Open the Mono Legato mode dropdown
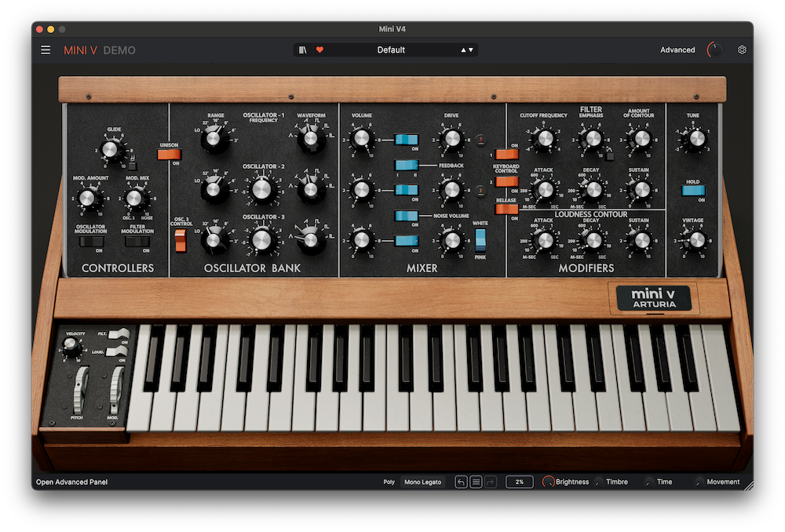This screenshot has height=532, width=785. click(422, 482)
